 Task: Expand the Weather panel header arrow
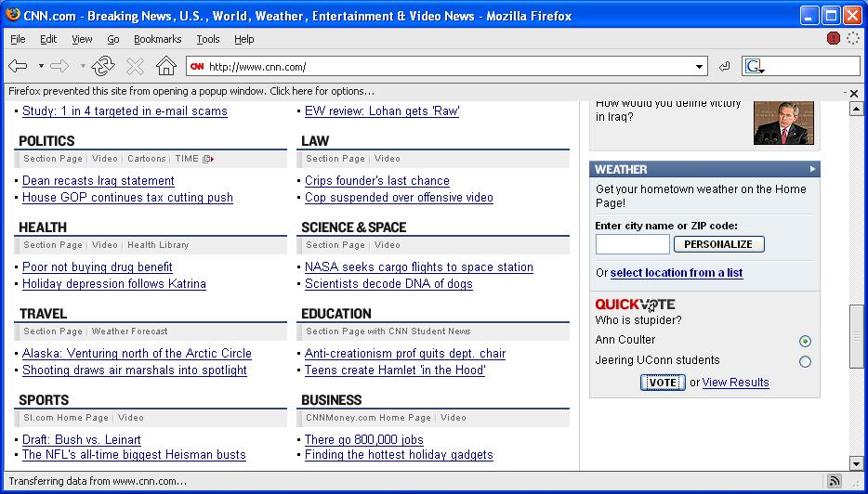click(x=812, y=169)
